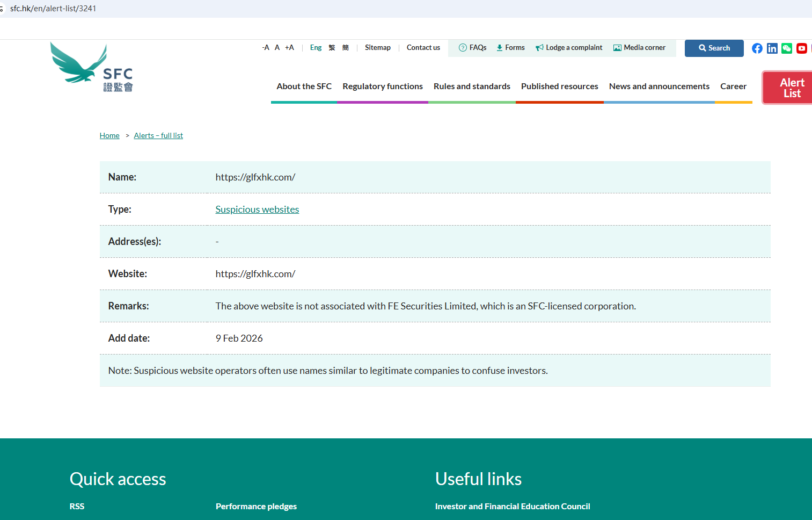Screen dimensions: 812x520
Task: Open News and announcements menu
Action: [659, 86]
